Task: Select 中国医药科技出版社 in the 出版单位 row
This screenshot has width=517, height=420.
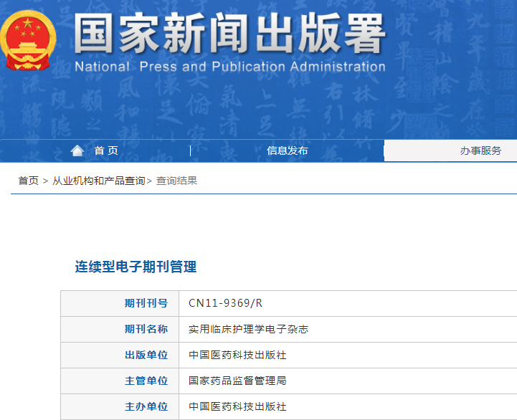Action: [x=237, y=355]
